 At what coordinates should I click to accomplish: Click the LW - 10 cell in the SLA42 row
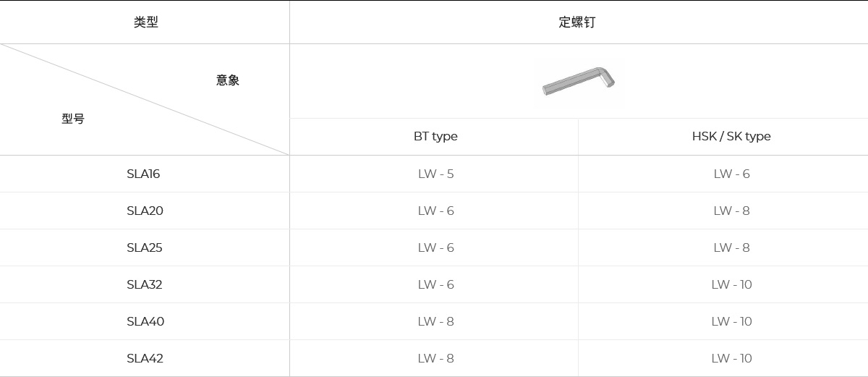731,358
